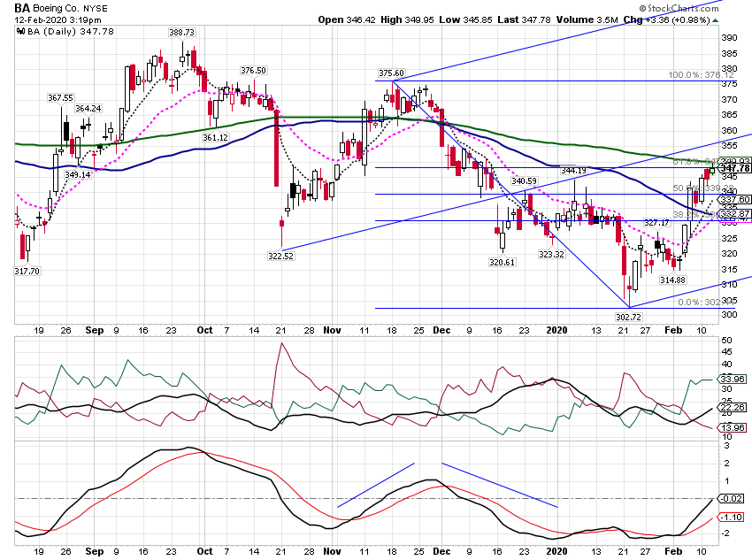The width and height of the screenshot is (752, 560).
Task: Click the 322.52 October low label
Action: click(281, 256)
